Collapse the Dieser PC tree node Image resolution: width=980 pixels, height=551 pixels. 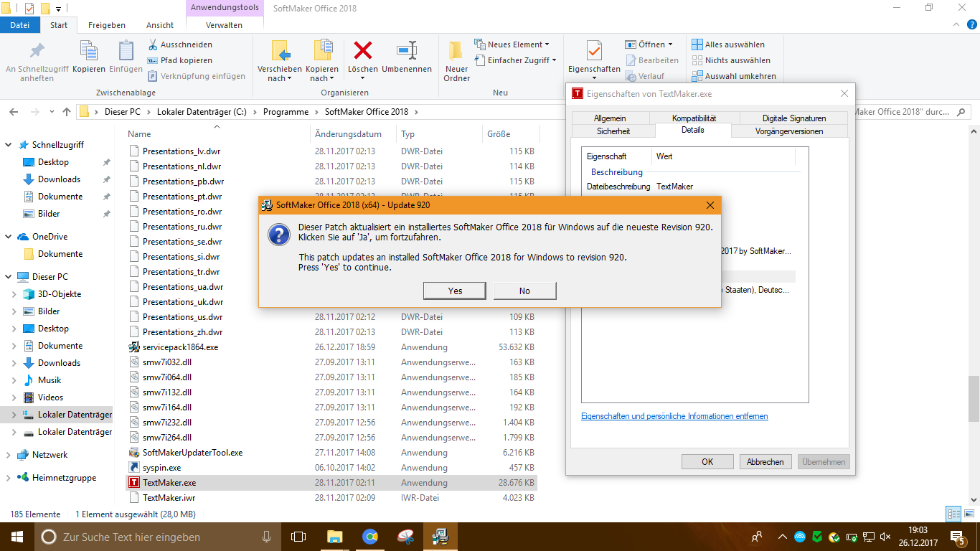pyautogui.click(x=9, y=277)
